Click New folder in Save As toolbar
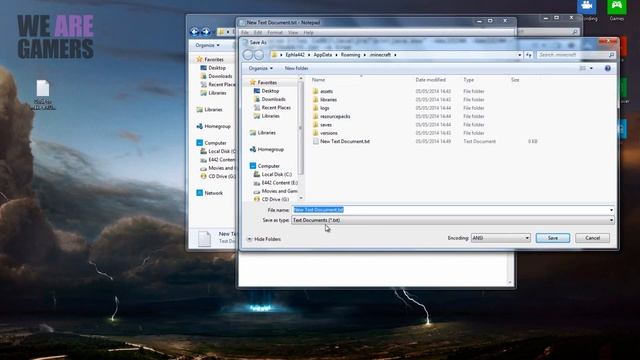 [296, 68]
